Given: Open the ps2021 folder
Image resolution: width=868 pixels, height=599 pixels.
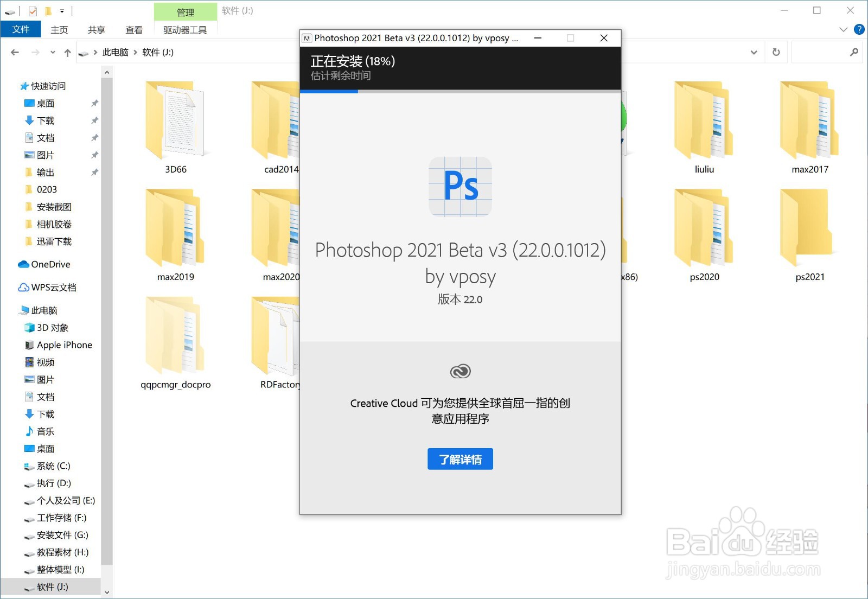Looking at the screenshot, I should click(810, 235).
